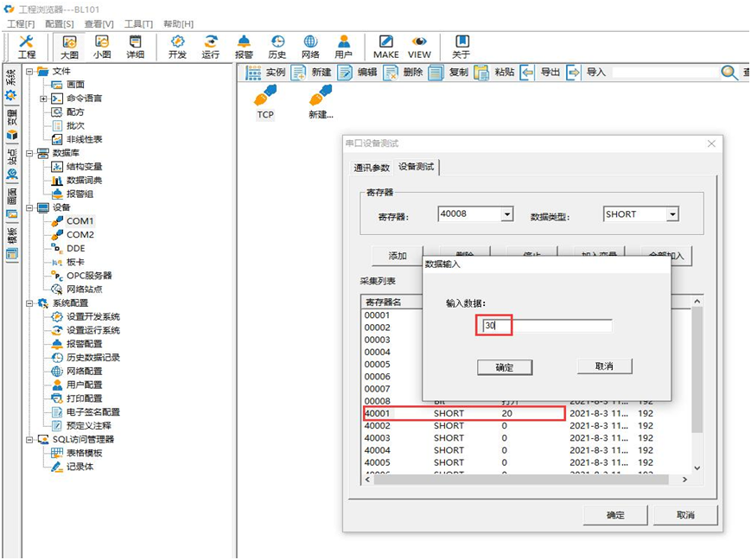Open the 工程 toolbar icon
The height and width of the screenshot is (560, 751).
[27, 47]
